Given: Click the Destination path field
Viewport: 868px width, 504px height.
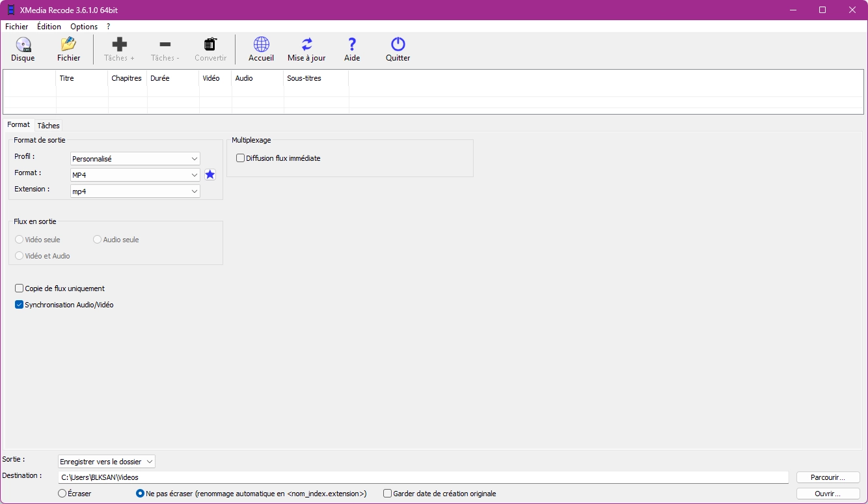Looking at the screenshot, I should point(423,477).
